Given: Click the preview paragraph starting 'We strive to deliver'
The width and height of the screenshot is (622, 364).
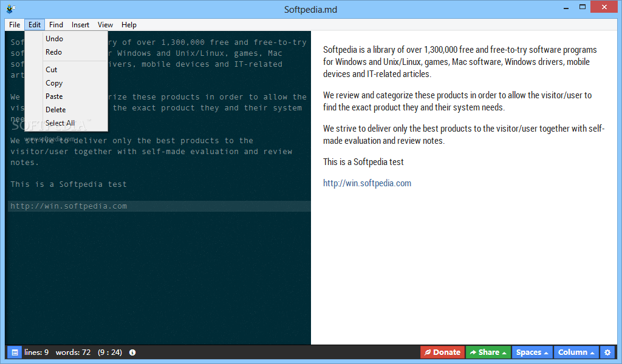Looking at the screenshot, I should 463,135.
